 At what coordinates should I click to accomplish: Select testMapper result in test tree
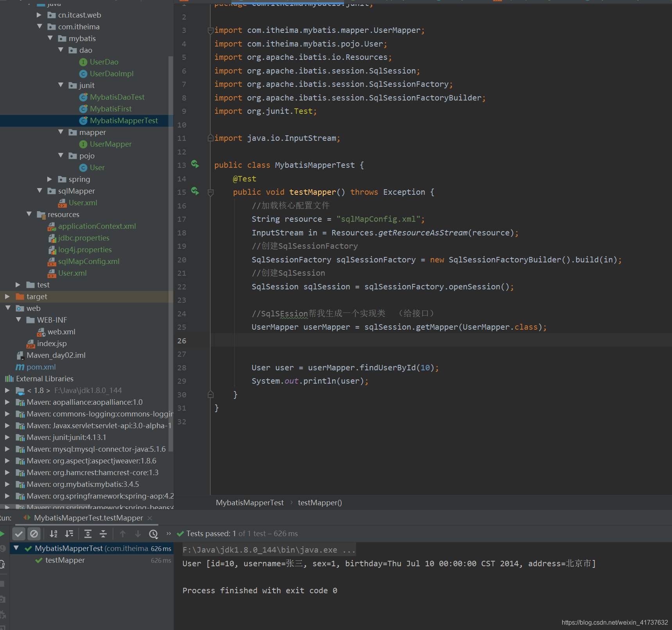[65, 560]
